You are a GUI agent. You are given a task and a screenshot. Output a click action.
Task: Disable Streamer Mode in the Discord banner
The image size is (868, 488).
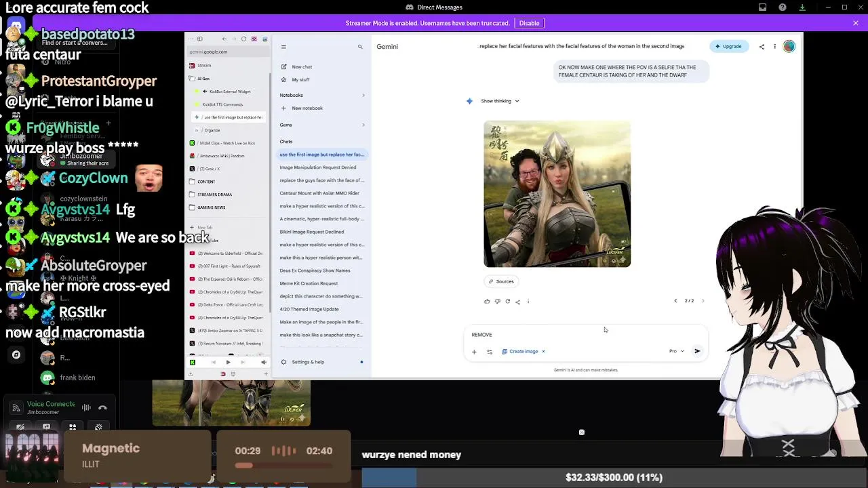coord(529,23)
